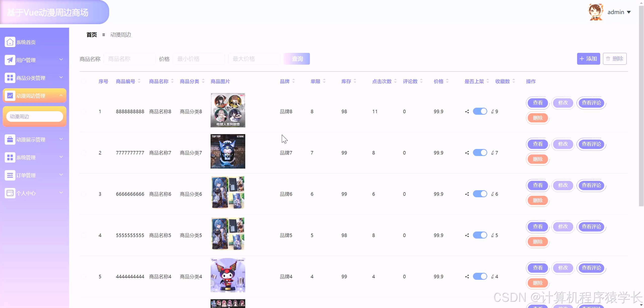Click the 系统首页 house icon
The width and height of the screenshot is (644, 308).
pos(10,42)
